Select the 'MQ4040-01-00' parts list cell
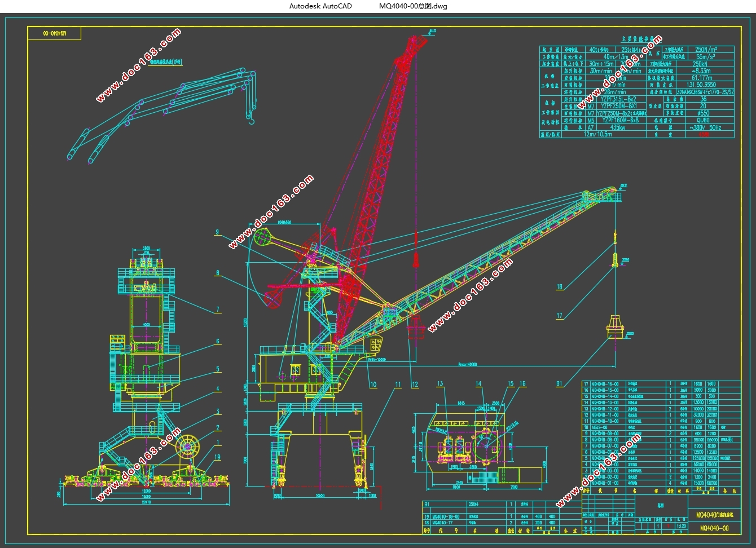756x548 pixels. (x=608, y=483)
